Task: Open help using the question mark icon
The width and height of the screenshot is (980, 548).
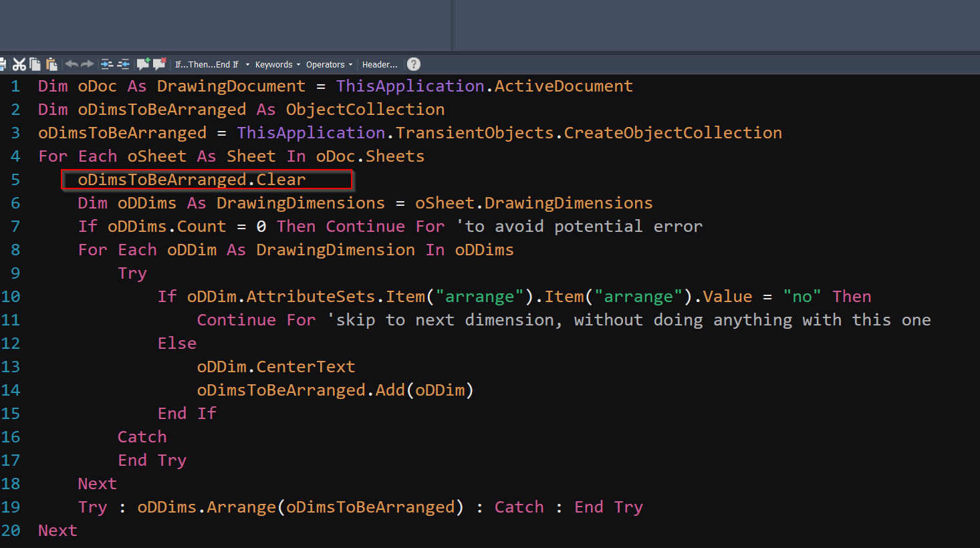Action: click(413, 64)
